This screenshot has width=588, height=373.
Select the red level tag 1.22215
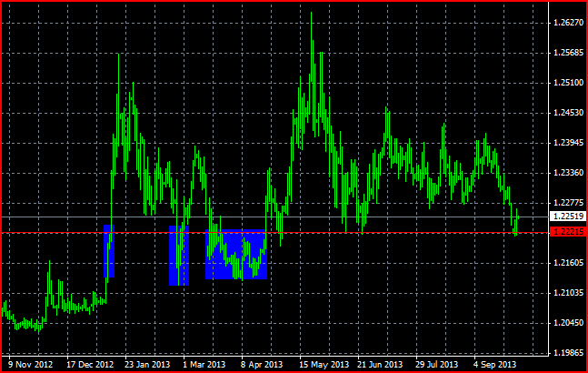click(568, 232)
